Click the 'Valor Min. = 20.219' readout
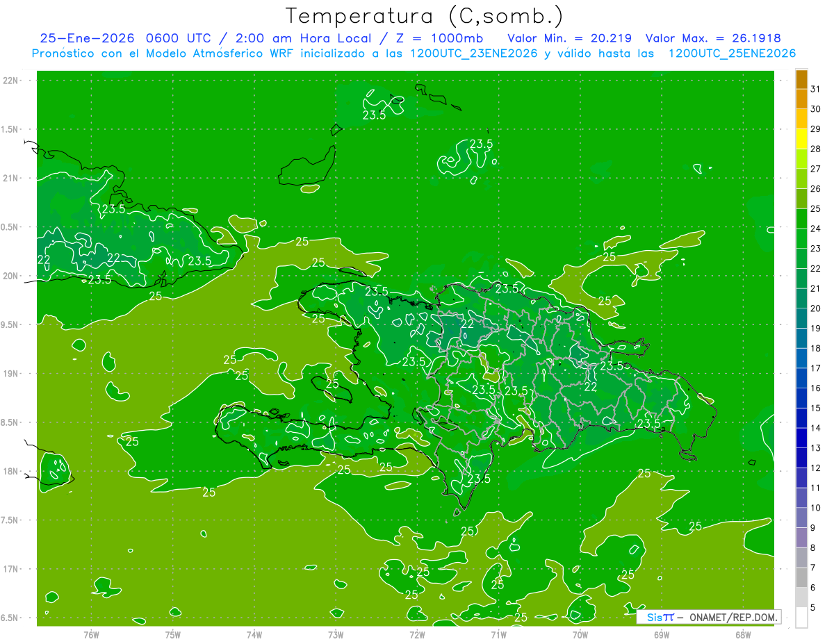This screenshot has height=644, width=834. click(x=570, y=38)
